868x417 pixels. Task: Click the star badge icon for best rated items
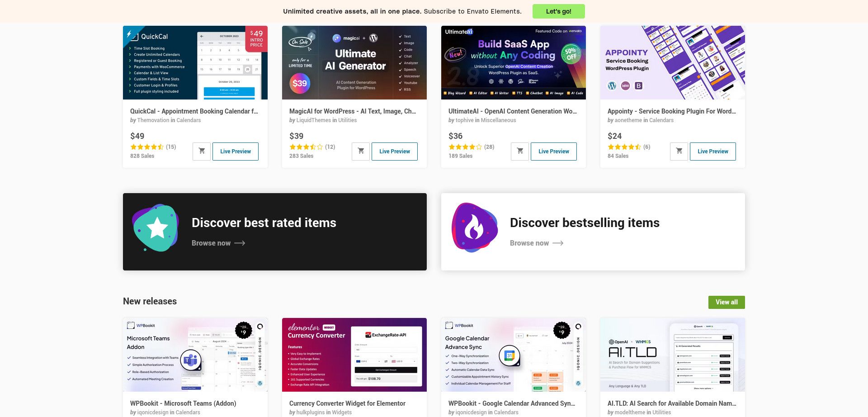tap(156, 228)
